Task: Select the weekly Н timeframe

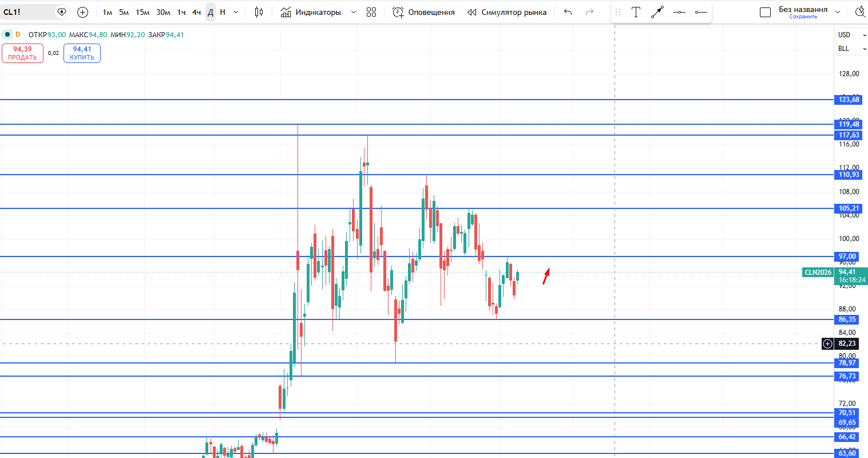Action: 223,12
